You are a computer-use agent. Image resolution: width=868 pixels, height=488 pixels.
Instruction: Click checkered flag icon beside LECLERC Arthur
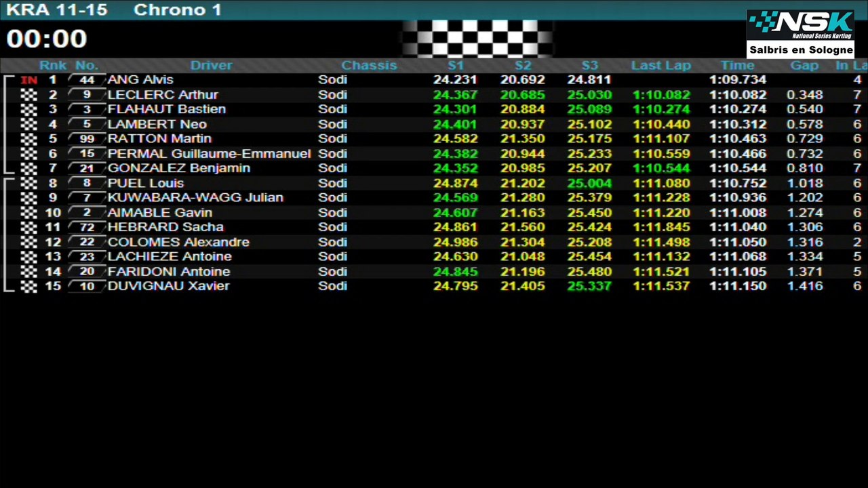click(x=28, y=95)
